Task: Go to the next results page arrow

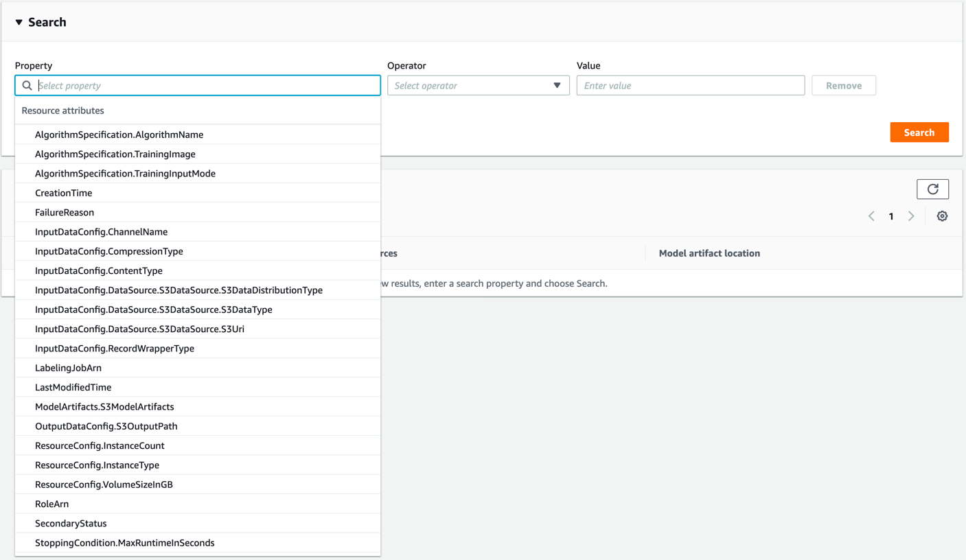Action: pyautogui.click(x=911, y=216)
